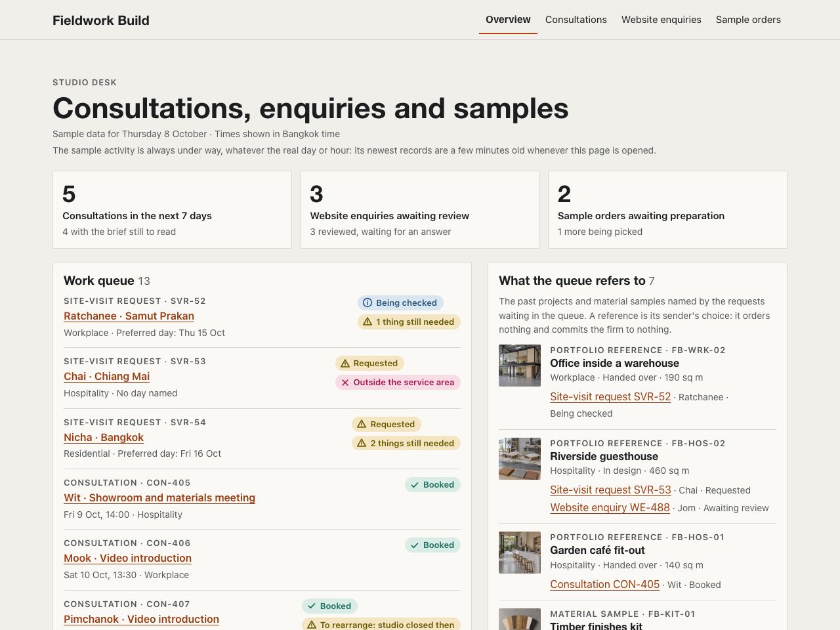
Task: Click the text Sat 10 Oct, 13:30 · Workplace
Action: coord(126,575)
